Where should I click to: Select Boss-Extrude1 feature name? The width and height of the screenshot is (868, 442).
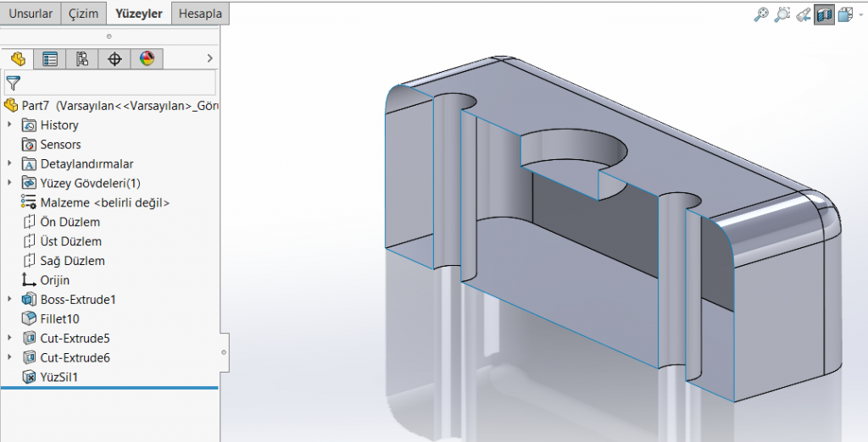(x=78, y=299)
